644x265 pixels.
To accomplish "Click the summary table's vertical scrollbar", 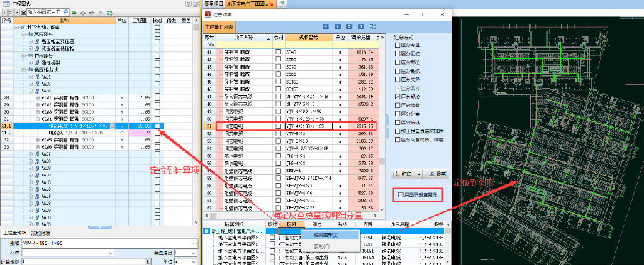I will coord(382,123).
